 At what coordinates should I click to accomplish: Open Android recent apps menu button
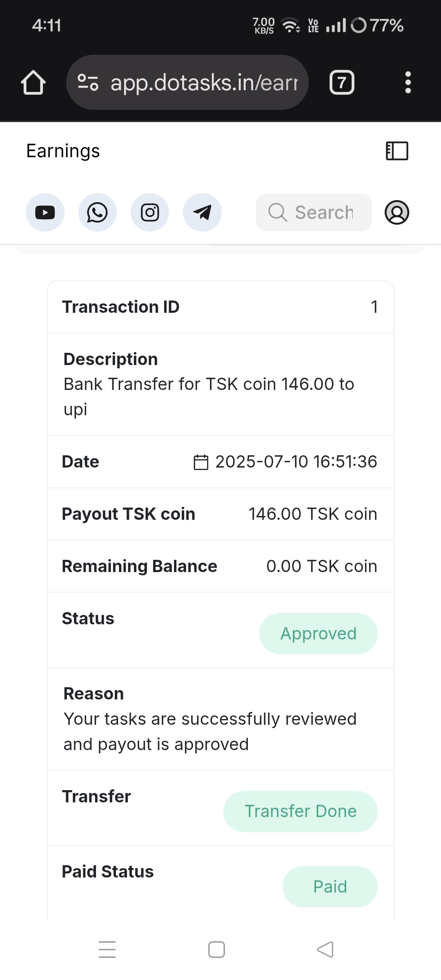[x=107, y=949]
